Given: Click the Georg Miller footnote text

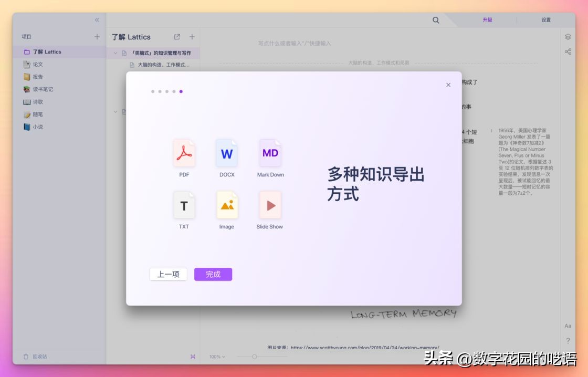Looking at the screenshot, I should click(526, 162).
